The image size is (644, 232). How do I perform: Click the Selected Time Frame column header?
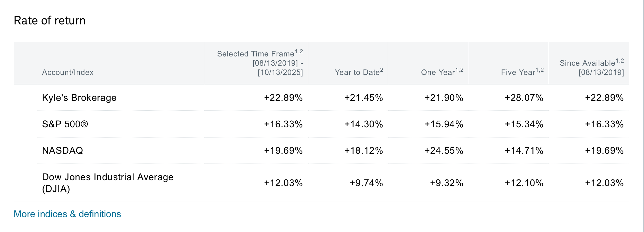[260, 63]
